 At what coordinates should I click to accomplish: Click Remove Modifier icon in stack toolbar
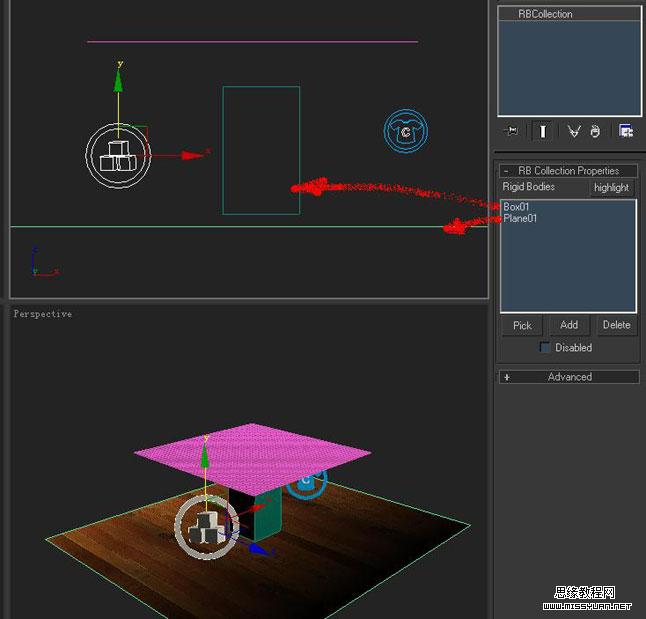pos(595,131)
